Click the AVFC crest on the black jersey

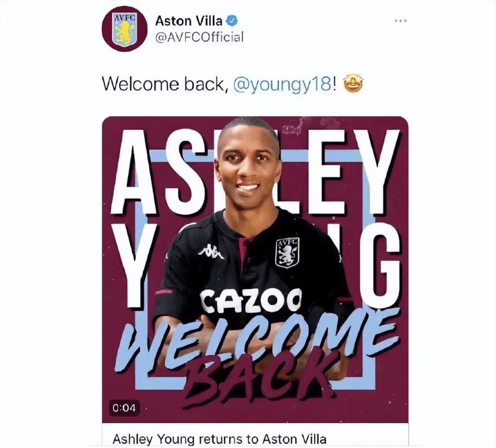[x=287, y=252]
